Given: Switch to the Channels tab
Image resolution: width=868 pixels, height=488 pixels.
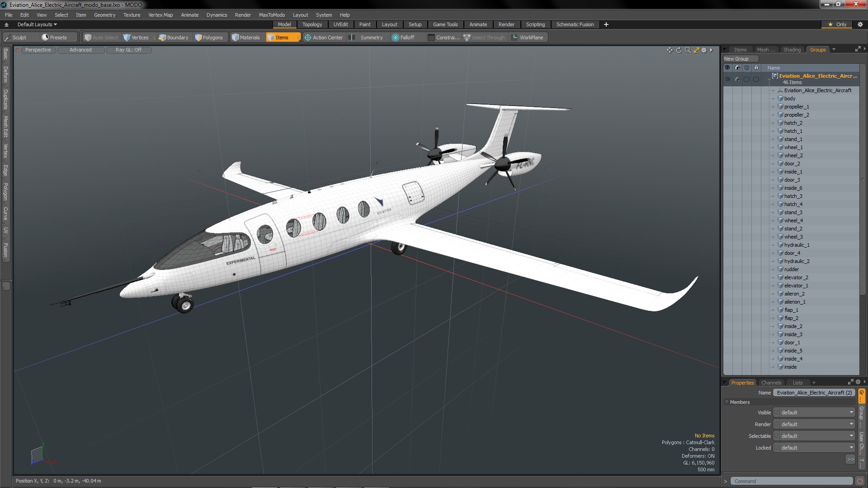Looking at the screenshot, I should pos(771,383).
